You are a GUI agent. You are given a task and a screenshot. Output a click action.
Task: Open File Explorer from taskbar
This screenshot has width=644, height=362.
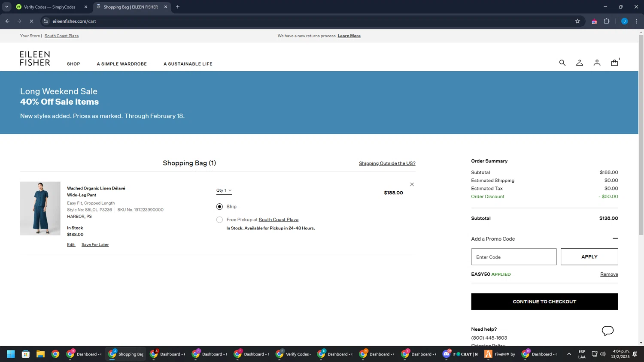coord(40,354)
